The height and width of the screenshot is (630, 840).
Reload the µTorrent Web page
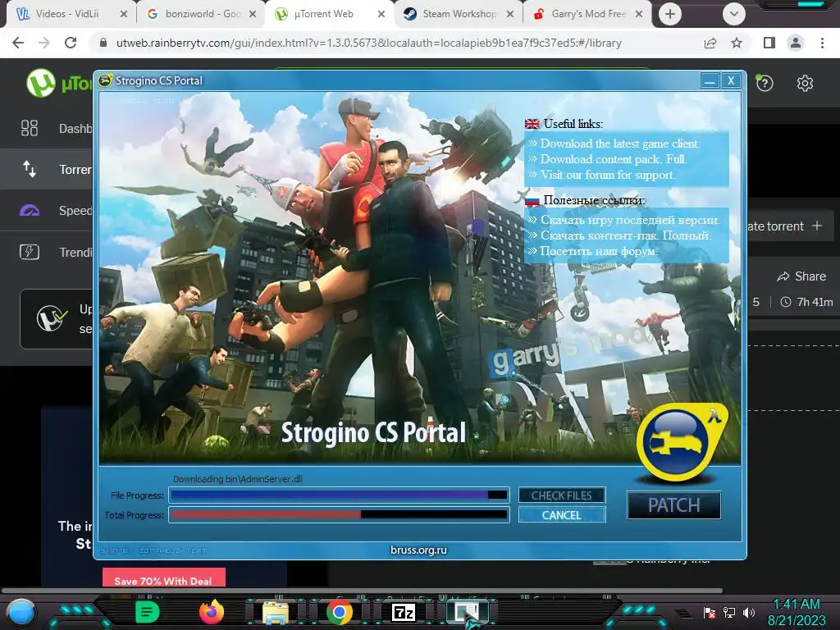pos(71,43)
